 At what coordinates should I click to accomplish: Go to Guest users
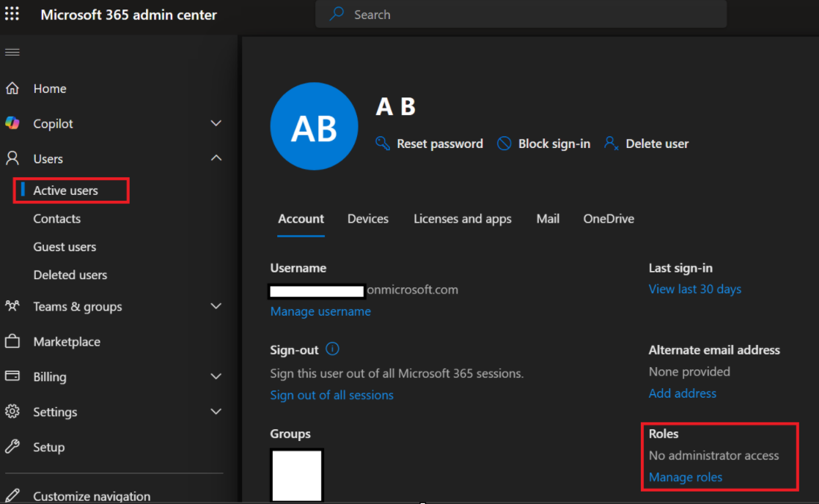[x=65, y=247]
